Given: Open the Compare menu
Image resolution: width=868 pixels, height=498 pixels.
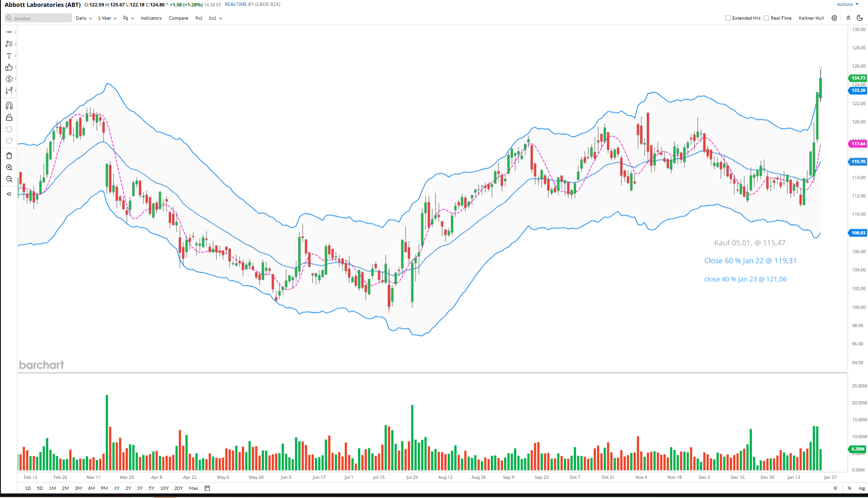Looking at the screenshot, I should click(x=178, y=18).
